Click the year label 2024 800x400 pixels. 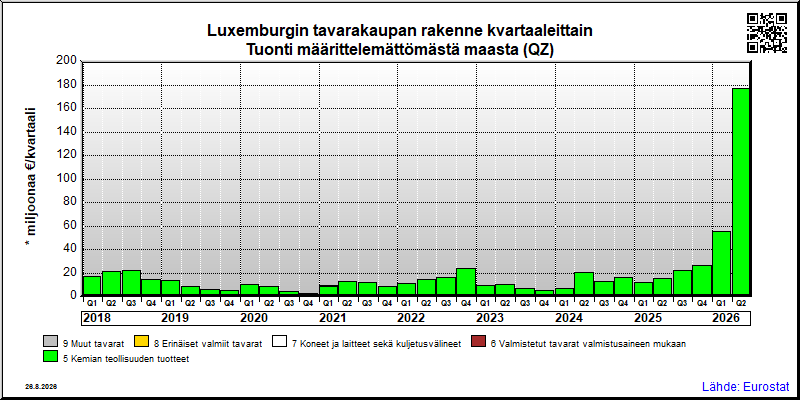[x=569, y=318]
